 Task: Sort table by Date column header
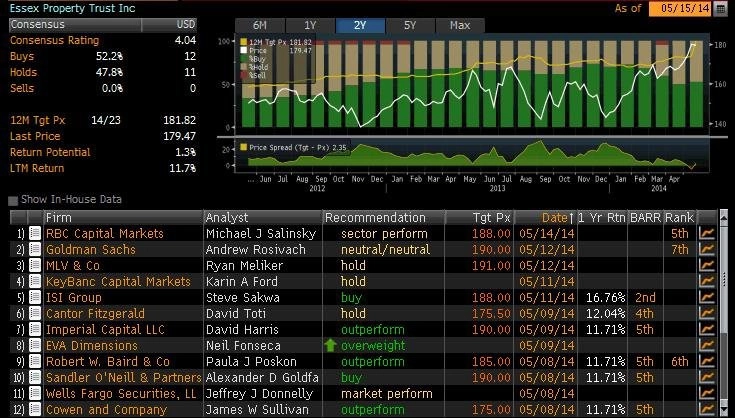545,217
